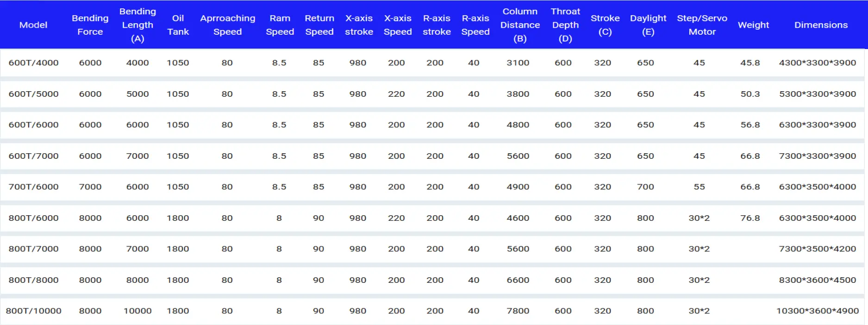The width and height of the screenshot is (868, 325).
Task: Click daylight 800 in 800T/8000 row
Action: coord(646,280)
